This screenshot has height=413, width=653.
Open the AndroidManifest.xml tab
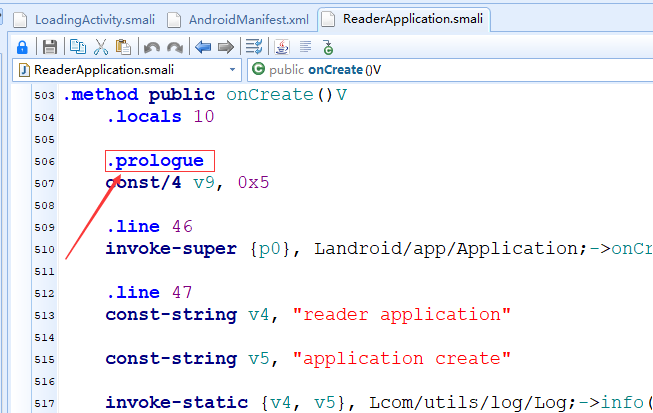point(238,20)
